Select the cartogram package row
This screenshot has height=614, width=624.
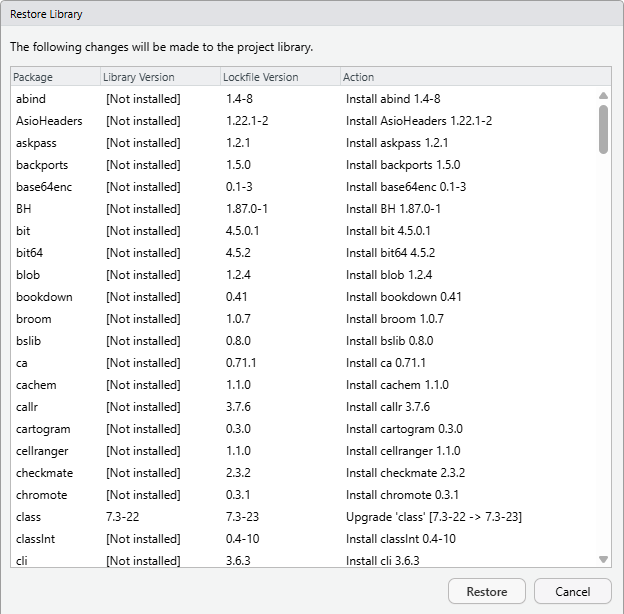[x=43, y=429]
